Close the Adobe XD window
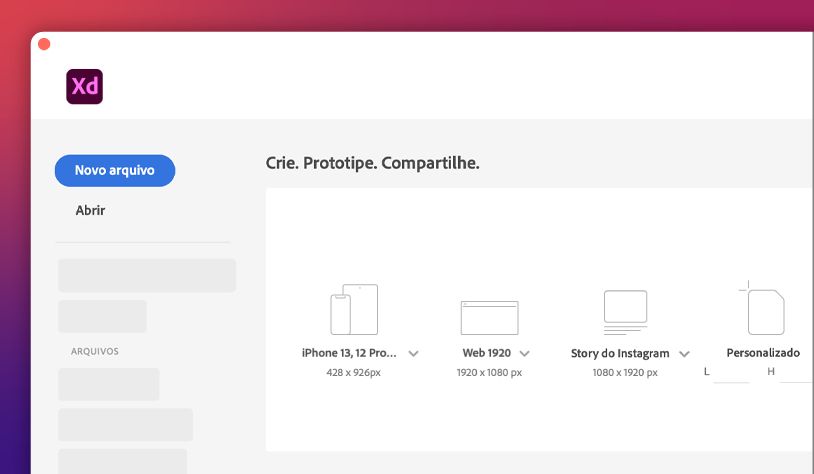This screenshot has height=474, width=814. (x=44, y=45)
